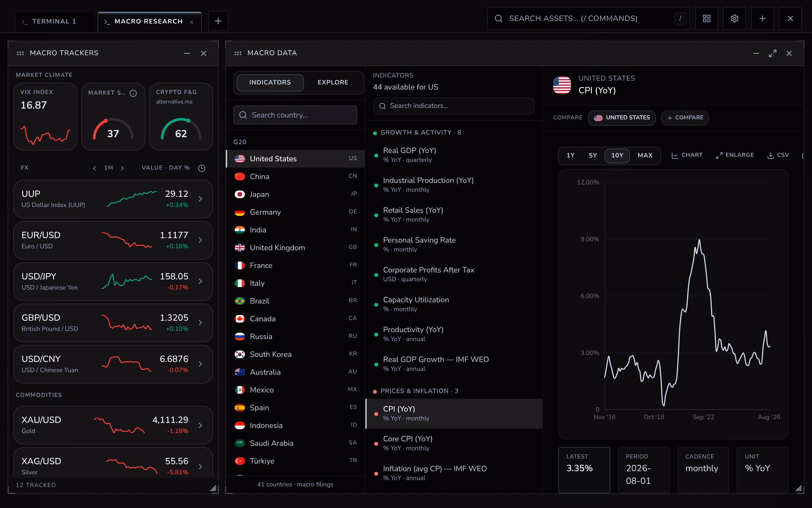Select Core CPI (YoY) indicator
The height and width of the screenshot is (508, 812).
click(x=454, y=443)
